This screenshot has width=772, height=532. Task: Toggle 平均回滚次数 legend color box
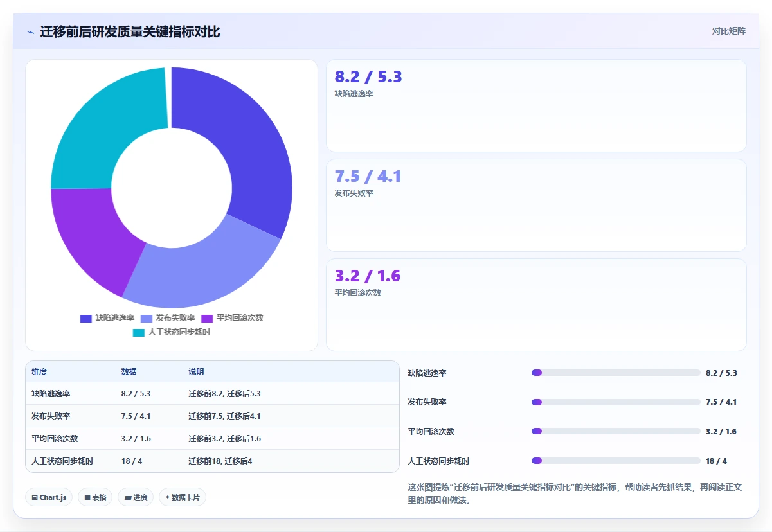207,318
